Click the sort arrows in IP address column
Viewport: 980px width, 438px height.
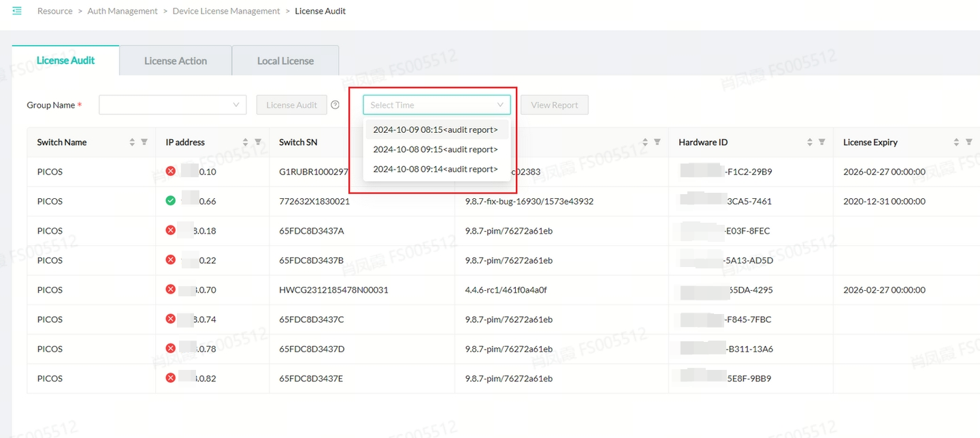[246, 142]
